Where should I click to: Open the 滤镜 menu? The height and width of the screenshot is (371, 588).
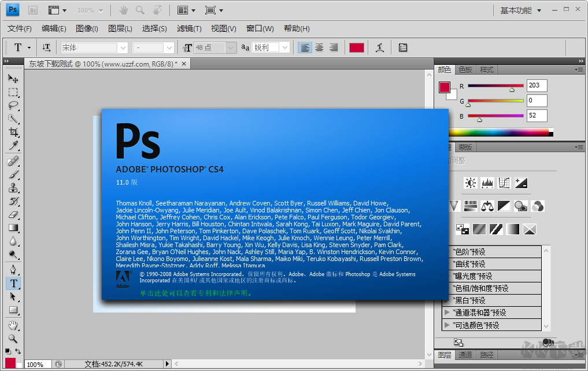pyautogui.click(x=189, y=28)
